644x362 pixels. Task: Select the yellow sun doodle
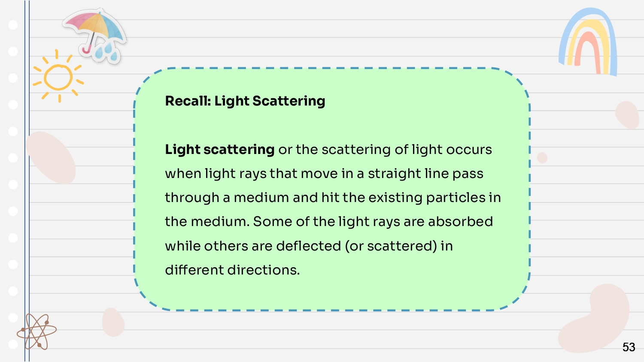[x=58, y=76]
